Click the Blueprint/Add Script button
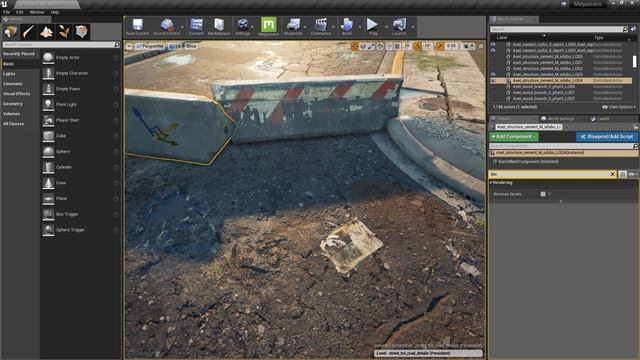Image resolution: width=640 pixels, height=360 pixels. 607,137
